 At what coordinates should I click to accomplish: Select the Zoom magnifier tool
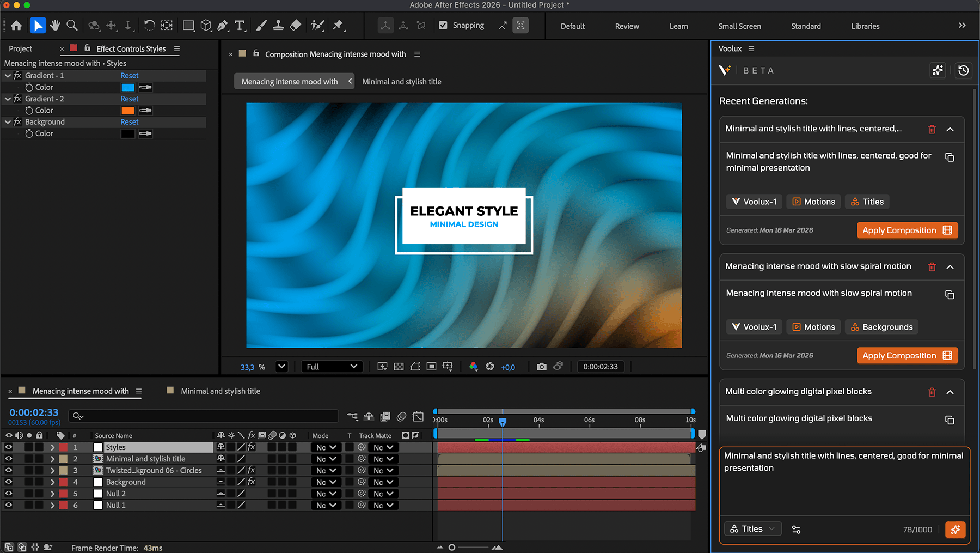(x=72, y=26)
